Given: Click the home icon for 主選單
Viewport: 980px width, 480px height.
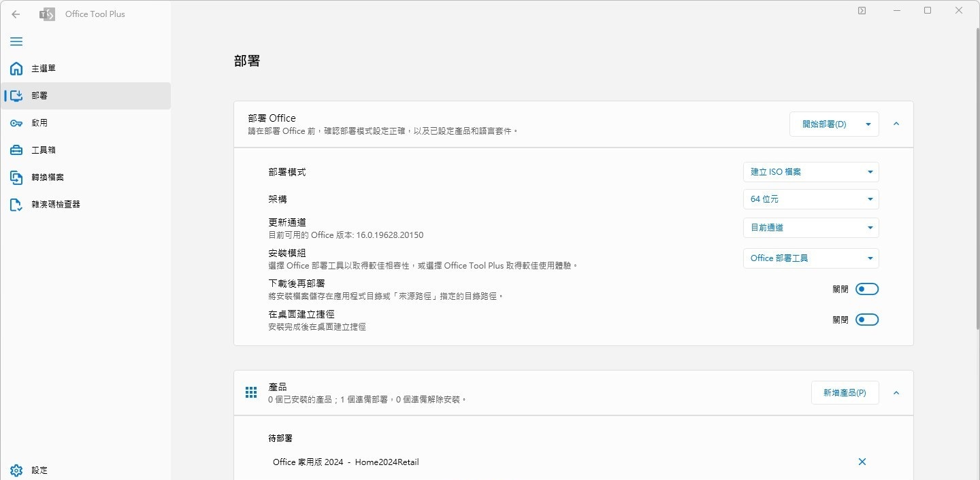Looking at the screenshot, I should tap(16, 69).
